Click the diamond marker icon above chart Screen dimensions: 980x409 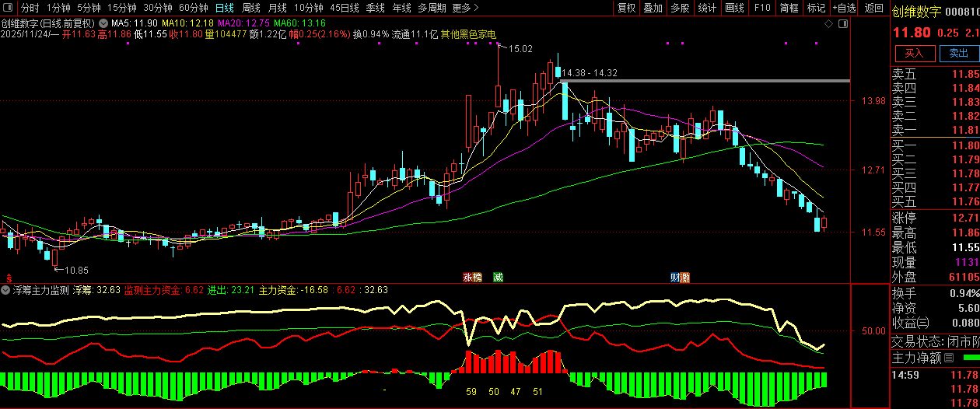pos(828,23)
